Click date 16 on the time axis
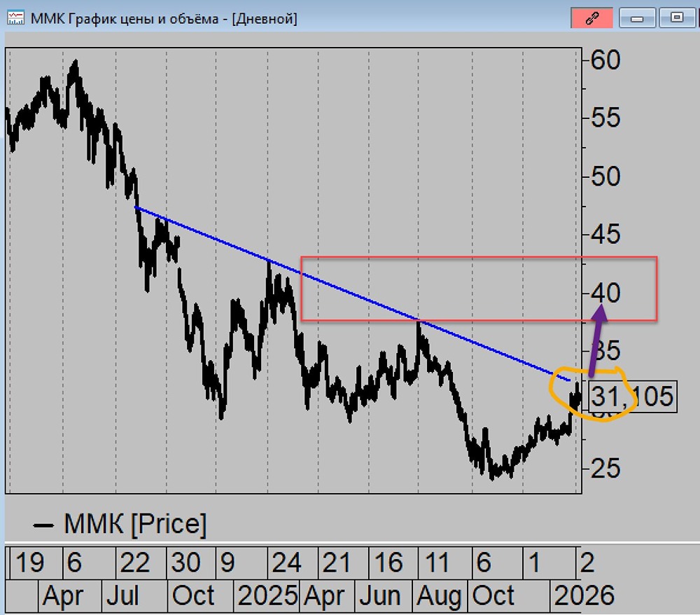700x615 pixels. pos(388,562)
